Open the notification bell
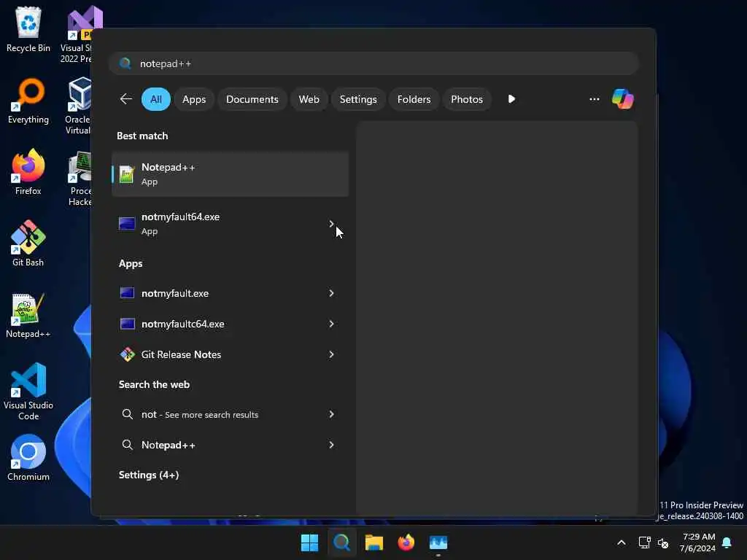Viewport: 747px width, 560px height. pos(727,542)
